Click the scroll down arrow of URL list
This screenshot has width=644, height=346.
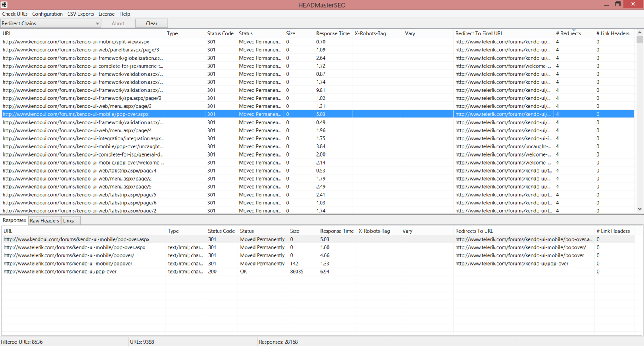[x=640, y=209]
